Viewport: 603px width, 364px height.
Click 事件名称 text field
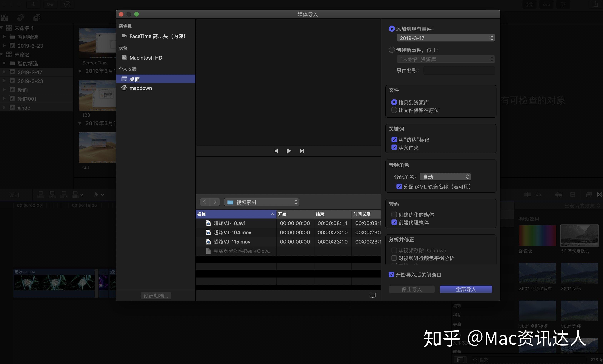pyautogui.click(x=459, y=71)
